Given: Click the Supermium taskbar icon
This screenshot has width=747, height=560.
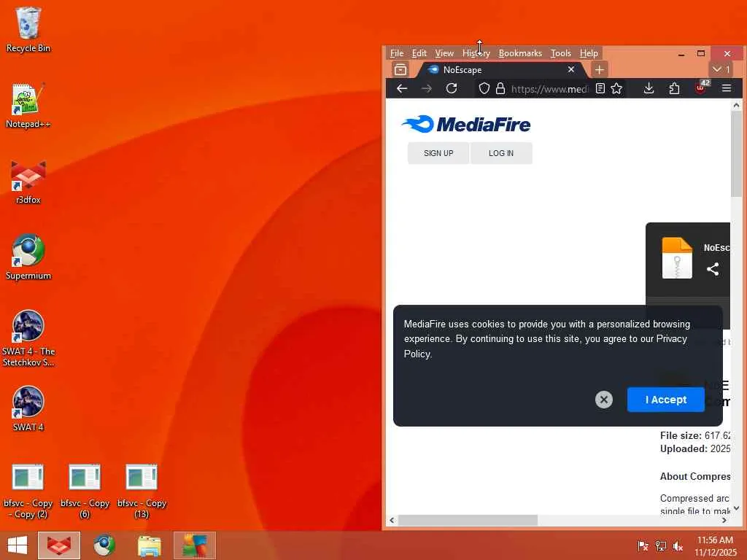Looking at the screenshot, I should click(x=104, y=545).
